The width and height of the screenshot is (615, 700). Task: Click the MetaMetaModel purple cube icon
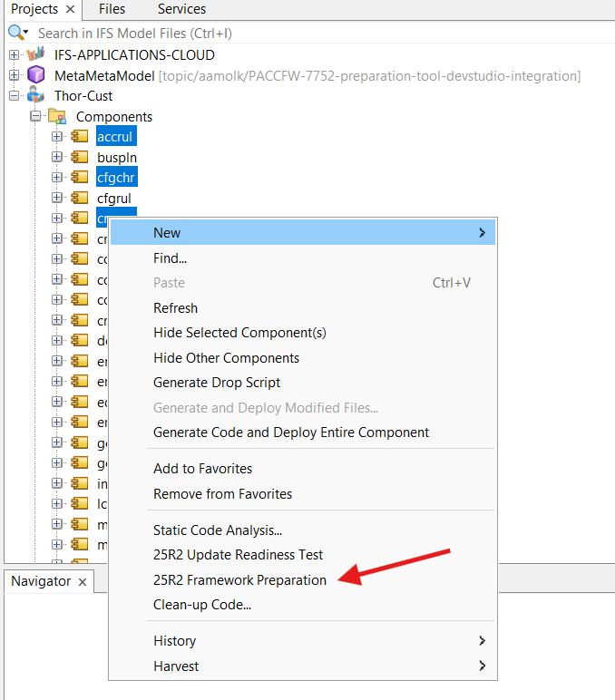pyautogui.click(x=36, y=75)
